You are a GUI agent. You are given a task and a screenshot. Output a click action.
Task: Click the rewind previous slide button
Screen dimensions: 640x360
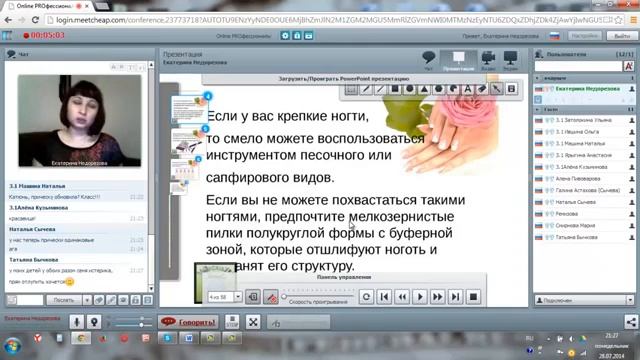[402, 297]
